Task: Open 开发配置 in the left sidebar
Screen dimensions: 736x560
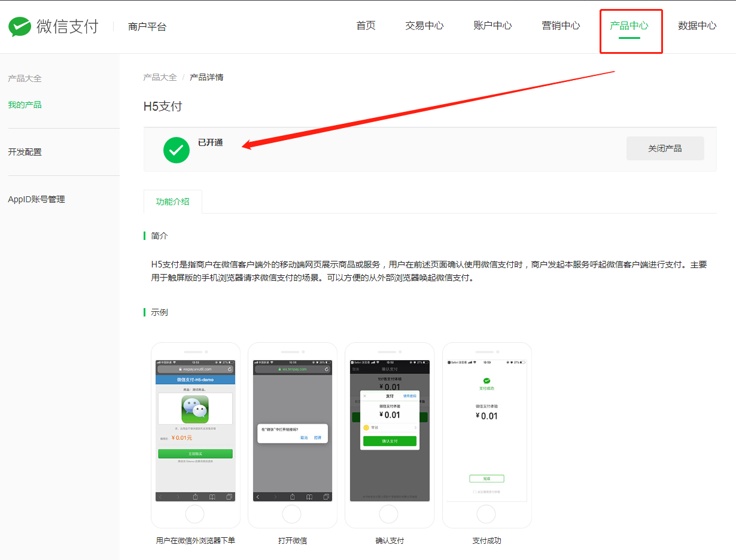Action: (25, 152)
